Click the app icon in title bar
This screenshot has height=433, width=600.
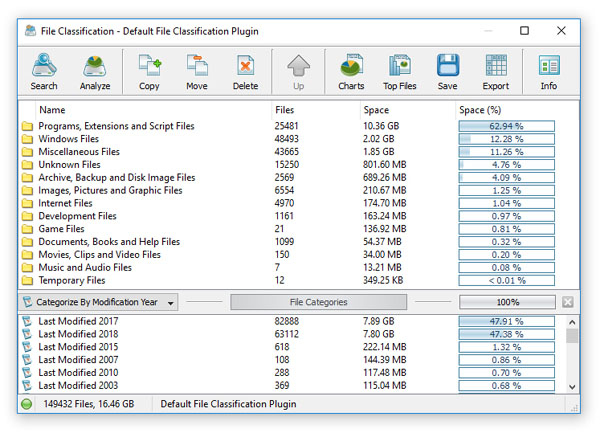(x=31, y=31)
